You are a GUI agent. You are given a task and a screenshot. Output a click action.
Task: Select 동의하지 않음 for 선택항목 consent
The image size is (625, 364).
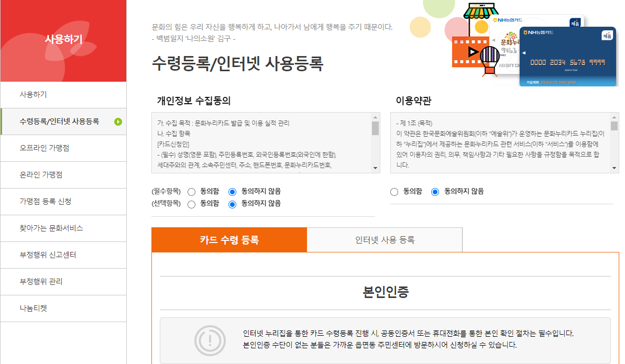pyautogui.click(x=233, y=204)
